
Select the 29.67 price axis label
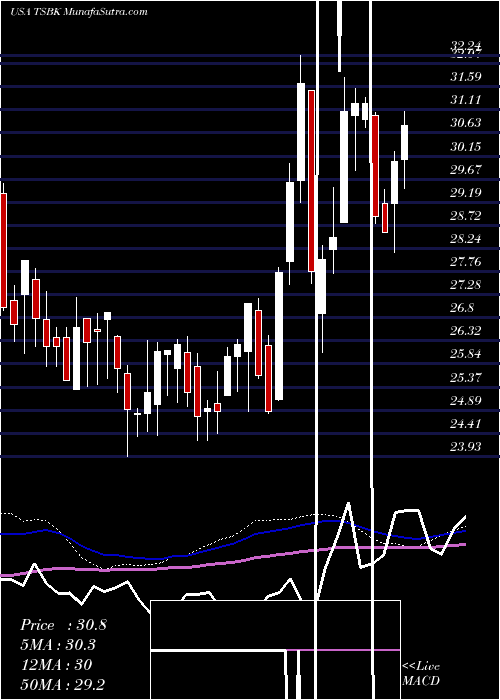click(x=466, y=169)
